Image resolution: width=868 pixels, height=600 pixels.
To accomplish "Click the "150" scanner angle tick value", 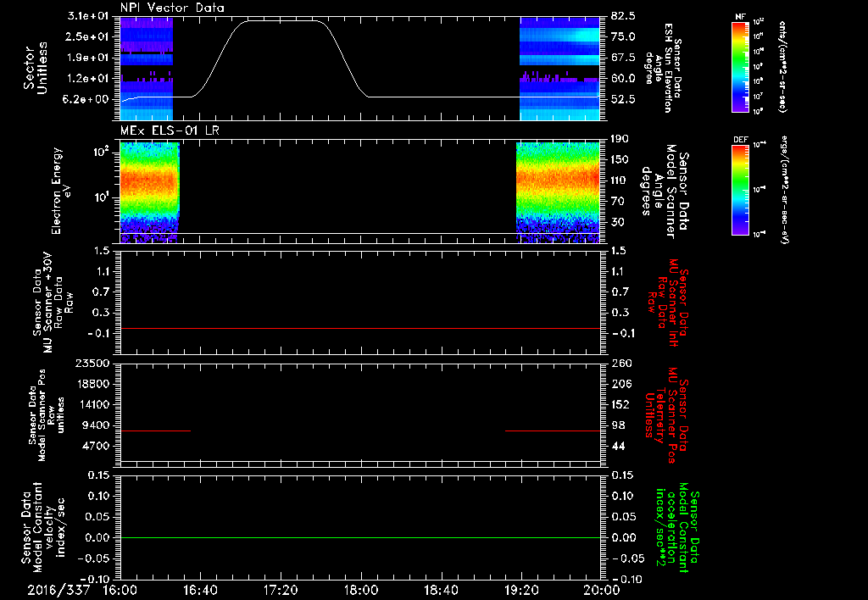I will click(620, 160).
